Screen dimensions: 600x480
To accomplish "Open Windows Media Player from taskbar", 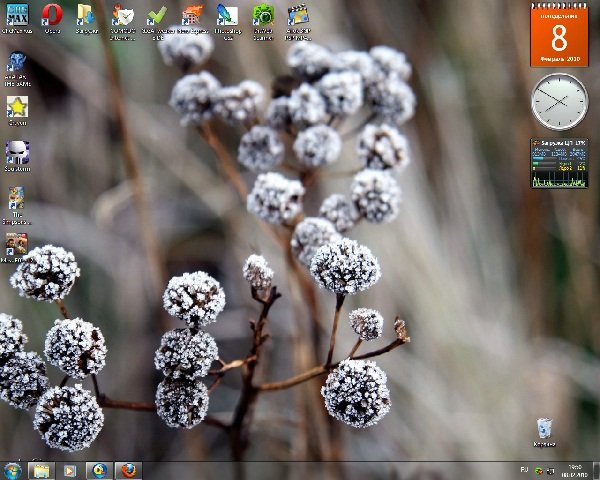I will tap(70, 470).
